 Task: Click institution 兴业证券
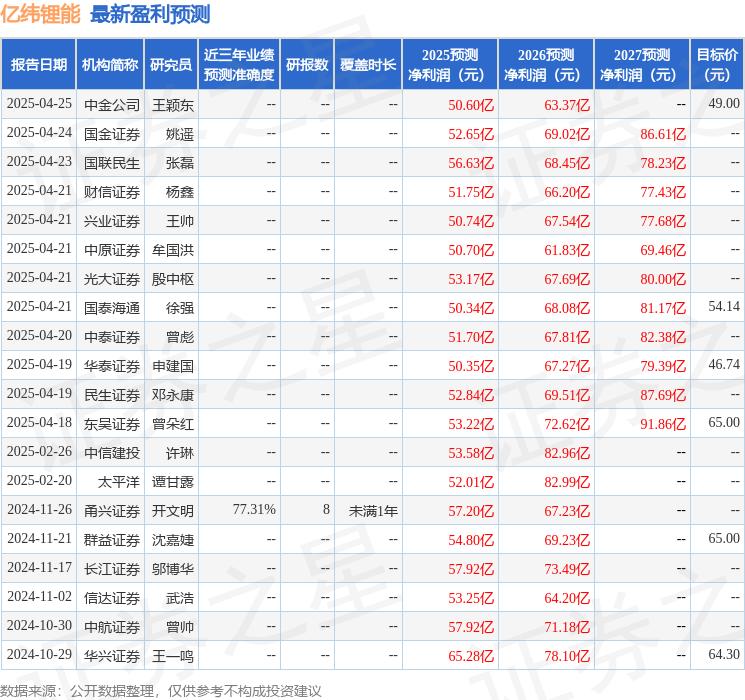click(x=112, y=221)
